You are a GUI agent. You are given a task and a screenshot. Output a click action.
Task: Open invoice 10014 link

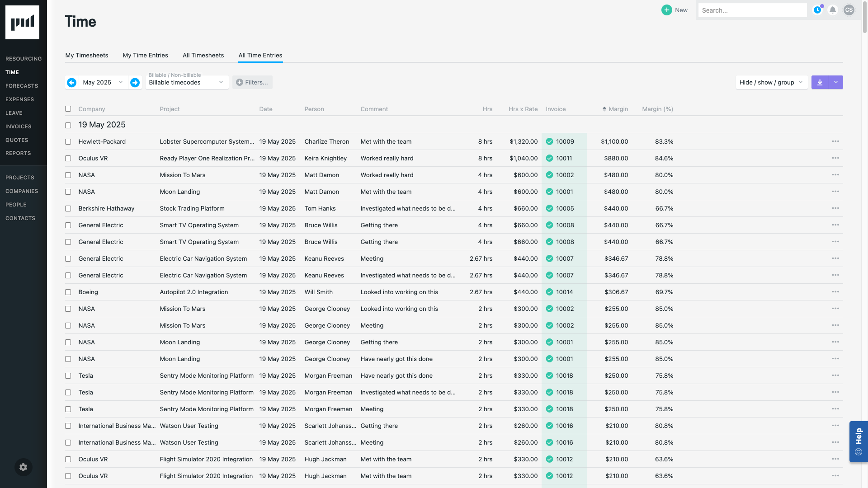pos(564,292)
